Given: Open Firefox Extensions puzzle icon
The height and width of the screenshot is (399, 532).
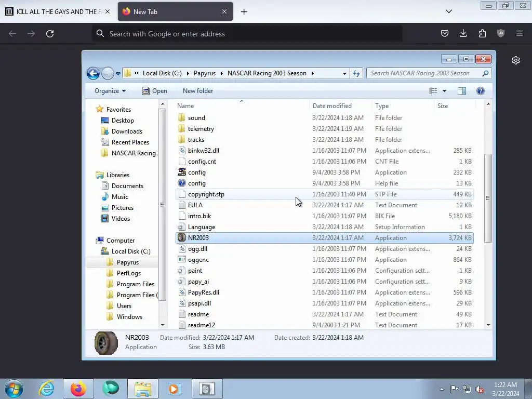Looking at the screenshot, I should coord(482,33).
